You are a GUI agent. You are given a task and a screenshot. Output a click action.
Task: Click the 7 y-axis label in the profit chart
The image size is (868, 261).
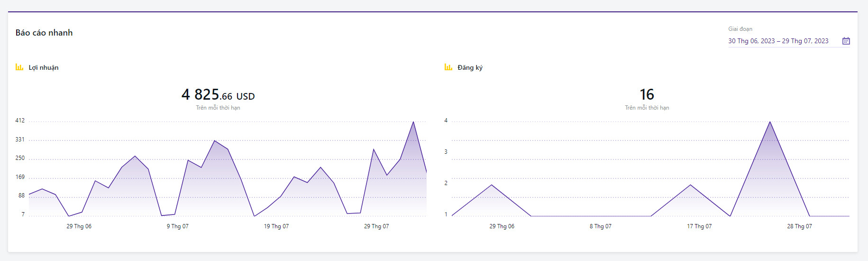click(x=23, y=214)
